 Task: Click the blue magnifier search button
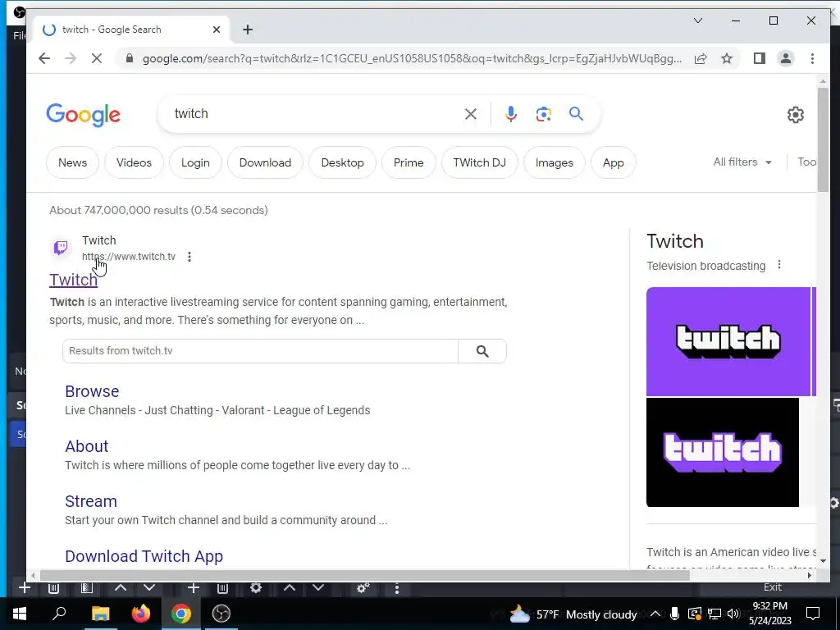576,113
